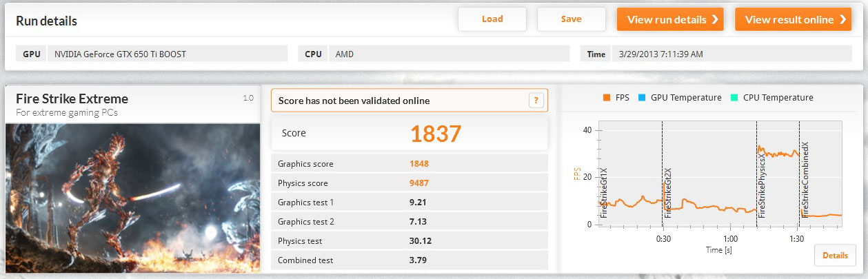This screenshot has height=279, width=868.
Task: Toggle the GPU Temperature legend swatch
Action: point(640,98)
